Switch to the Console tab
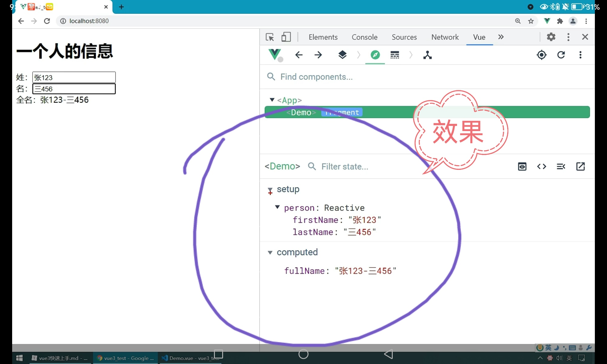 pyautogui.click(x=365, y=37)
